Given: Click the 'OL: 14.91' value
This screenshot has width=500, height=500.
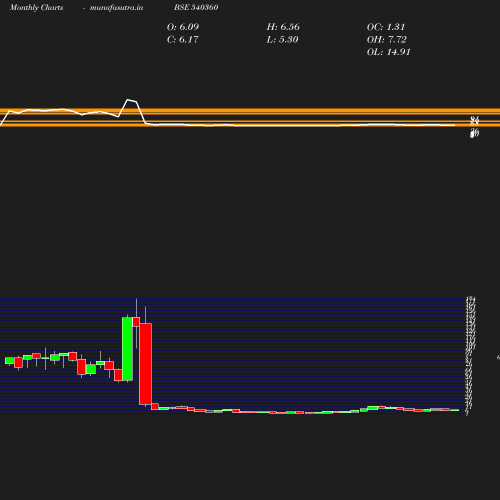Looking at the screenshot, I should (x=388, y=52).
